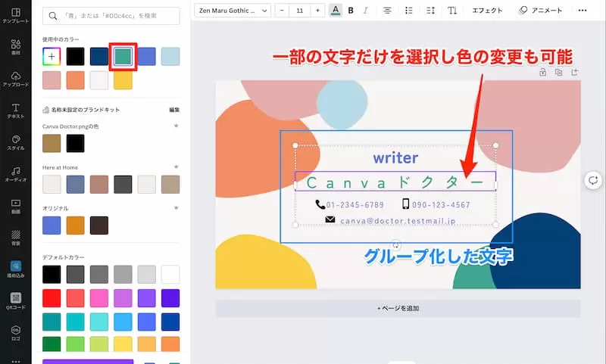The height and width of the screenshot is (364, 606).
Task: Pick the dark green swatch in デフォルトカラー
Action: (52, 344)
